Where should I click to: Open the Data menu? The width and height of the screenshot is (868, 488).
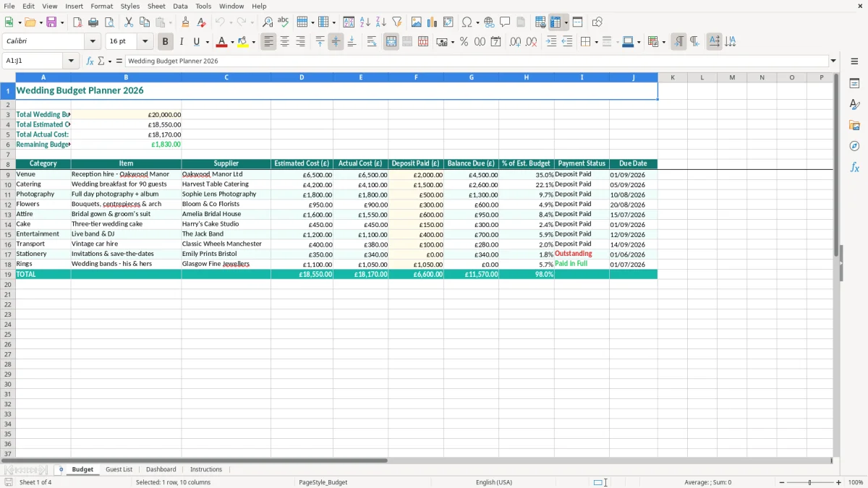[x=180, y=6]
